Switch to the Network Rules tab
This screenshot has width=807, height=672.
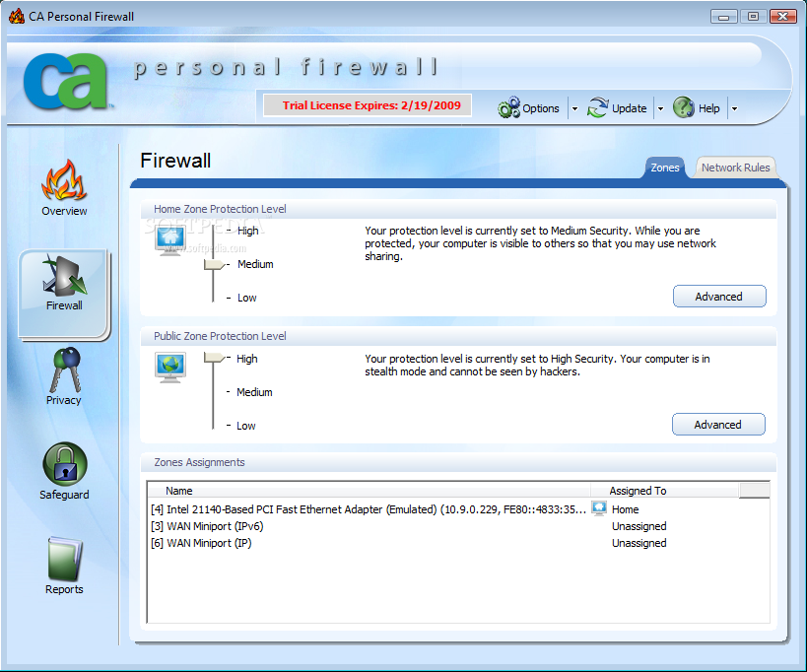pos(735,168)
